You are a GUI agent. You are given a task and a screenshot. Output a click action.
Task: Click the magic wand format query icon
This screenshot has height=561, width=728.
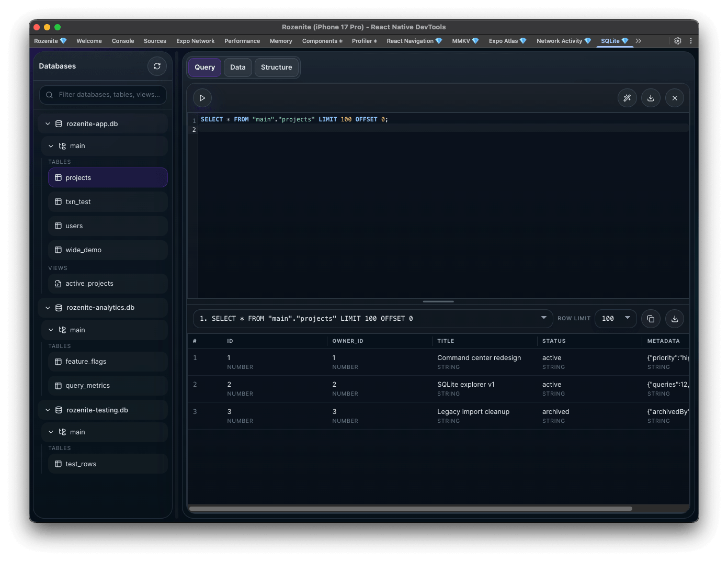627,98
